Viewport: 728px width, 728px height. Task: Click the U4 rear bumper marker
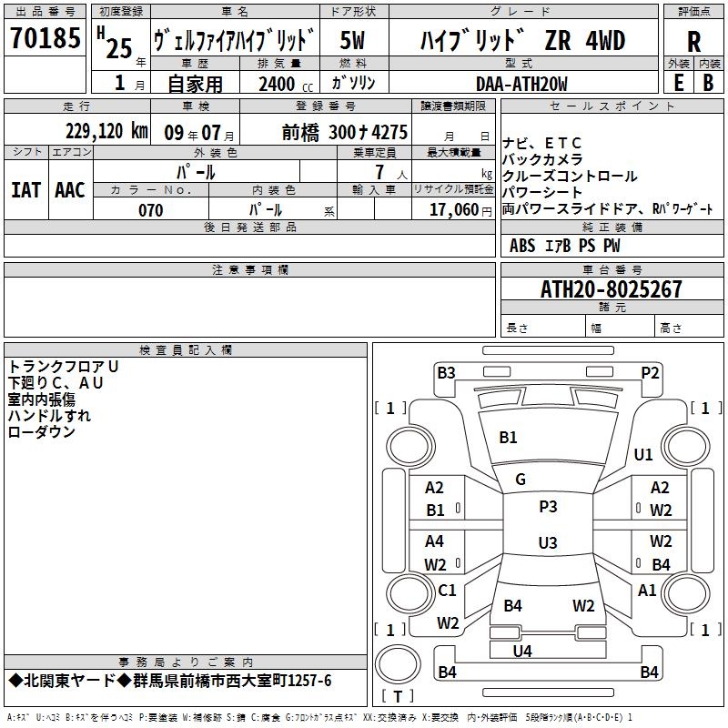tap(522, 651)
